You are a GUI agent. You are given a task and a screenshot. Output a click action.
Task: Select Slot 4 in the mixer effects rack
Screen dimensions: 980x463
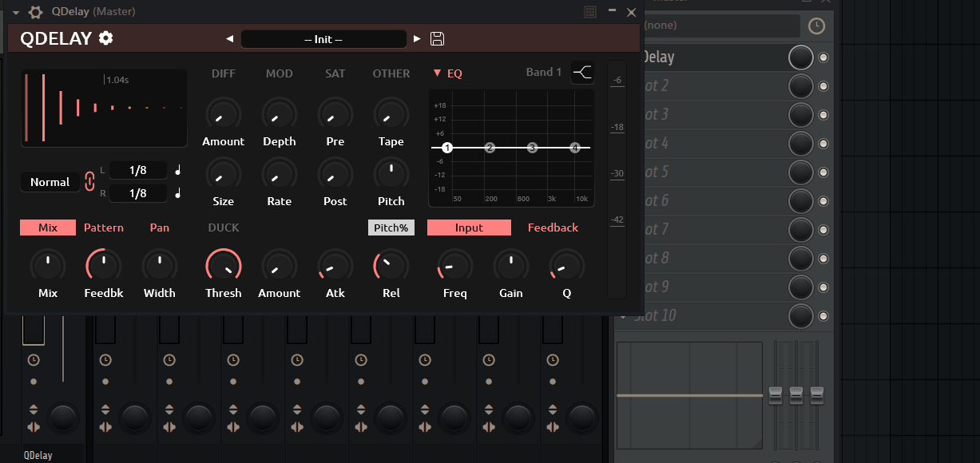click(713, 144)
